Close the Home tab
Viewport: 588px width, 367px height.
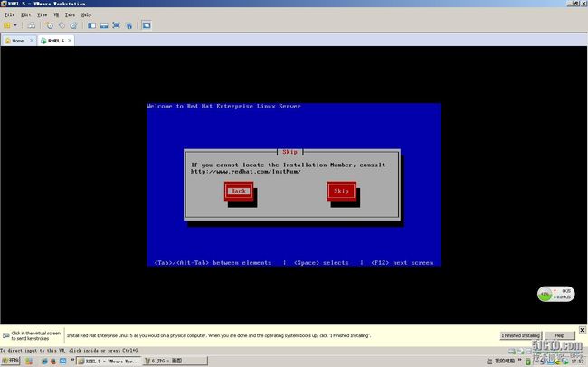tap(32, 40)
